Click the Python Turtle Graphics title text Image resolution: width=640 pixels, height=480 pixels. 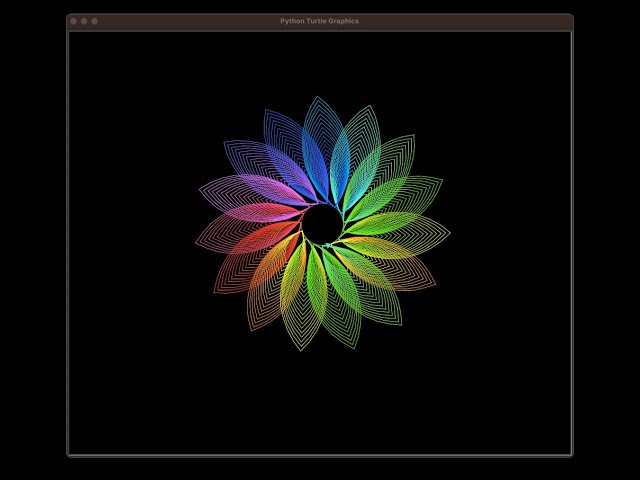(x=320, y=21)
